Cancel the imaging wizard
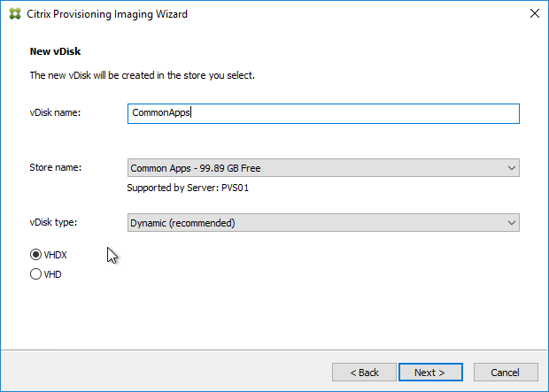The width and height of the screenshot is (549, 392). 506,372
